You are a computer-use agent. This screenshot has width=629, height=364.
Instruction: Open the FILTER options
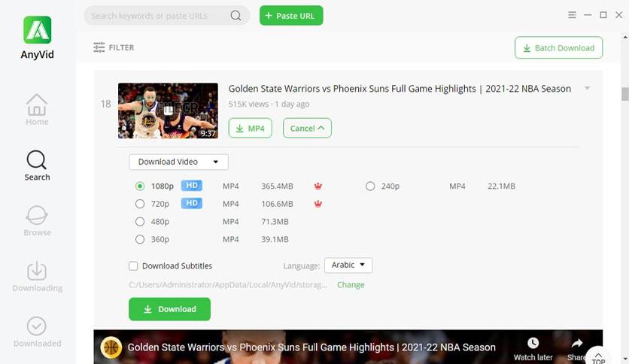[114, 47]
